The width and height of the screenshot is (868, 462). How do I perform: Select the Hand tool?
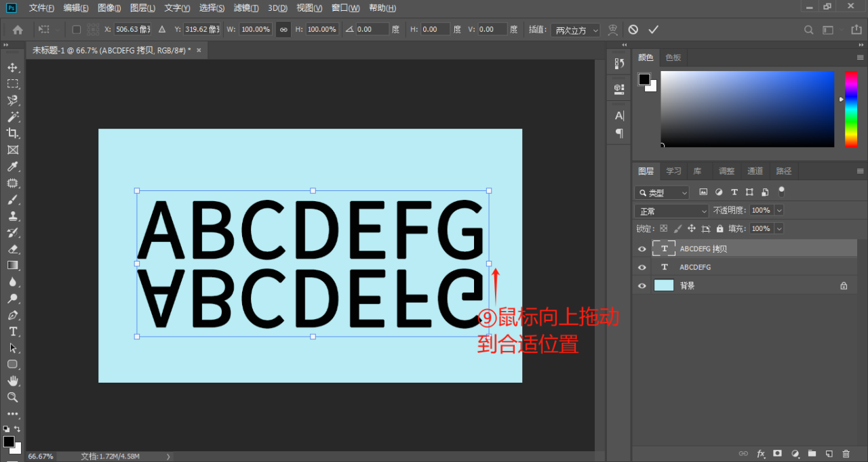click(x=12, y=381)
